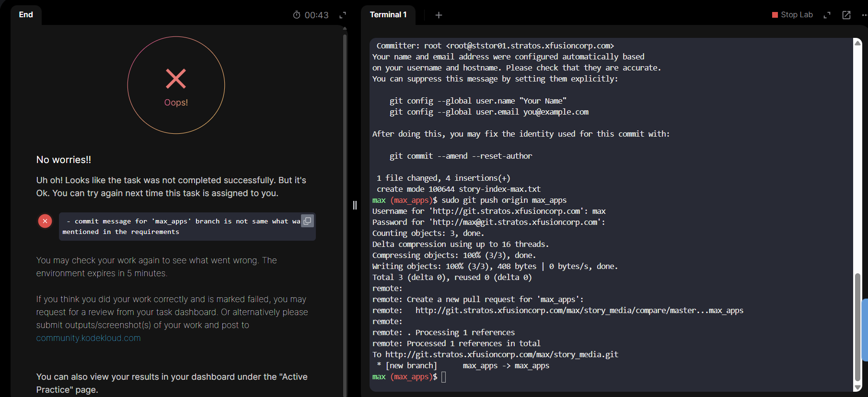Click the Stop Lab button
Image resolution: width=868 pixels, height=397 pixels.
792,15
